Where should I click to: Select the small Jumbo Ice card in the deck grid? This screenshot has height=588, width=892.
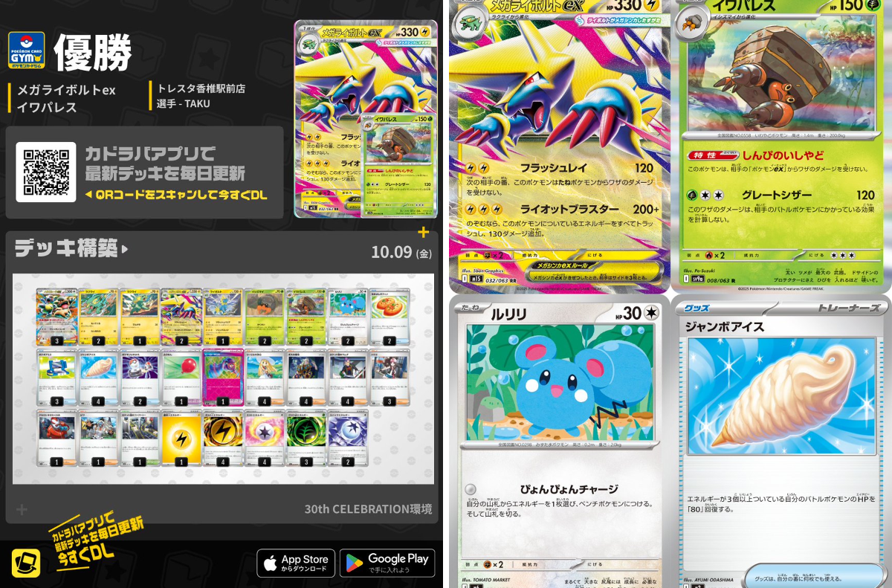click(97, 378)
